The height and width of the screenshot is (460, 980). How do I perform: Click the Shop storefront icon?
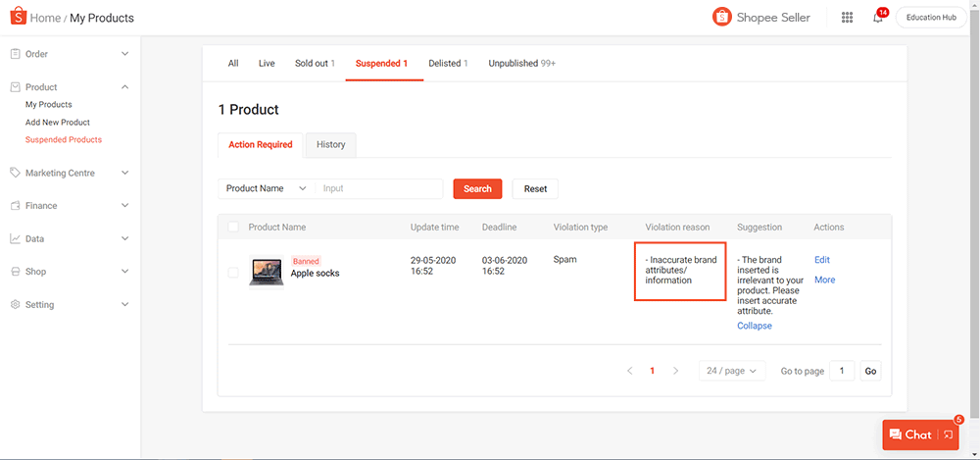16,272
